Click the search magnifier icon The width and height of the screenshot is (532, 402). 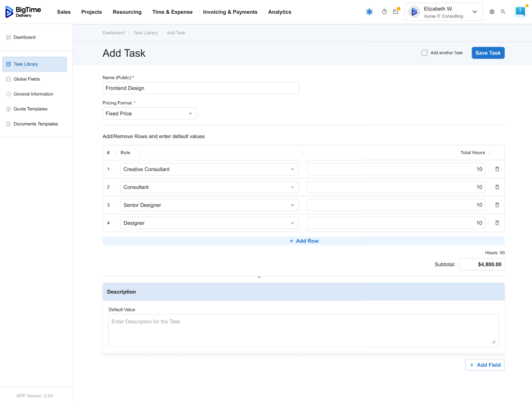click(503, 12)
